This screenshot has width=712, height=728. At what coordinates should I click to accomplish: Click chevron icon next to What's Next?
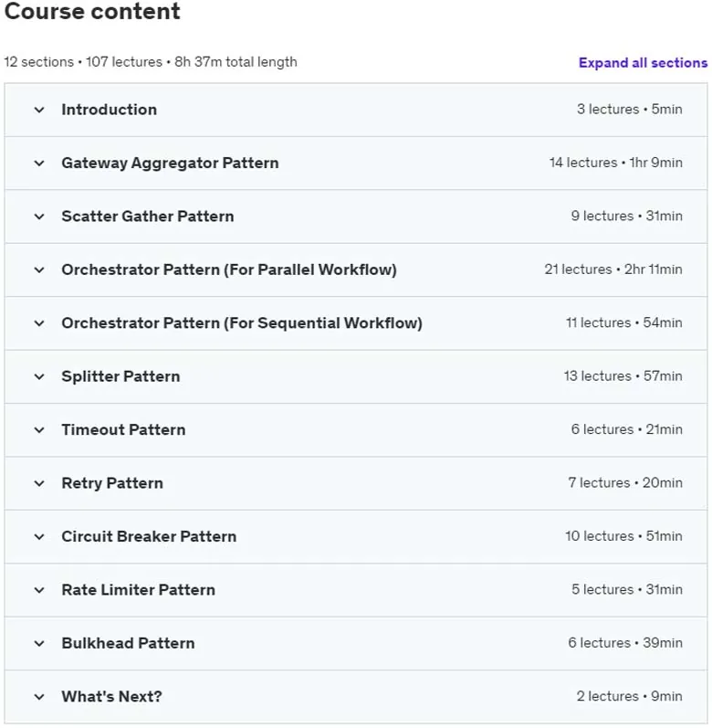point(39,697)
